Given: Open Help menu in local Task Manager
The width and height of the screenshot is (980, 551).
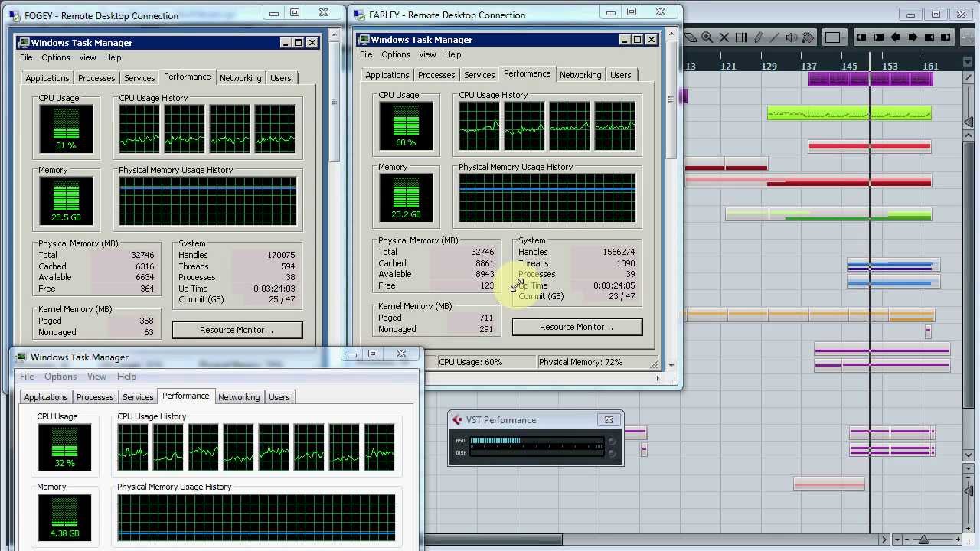Looking at the screenshot, I should coord(126,377).
